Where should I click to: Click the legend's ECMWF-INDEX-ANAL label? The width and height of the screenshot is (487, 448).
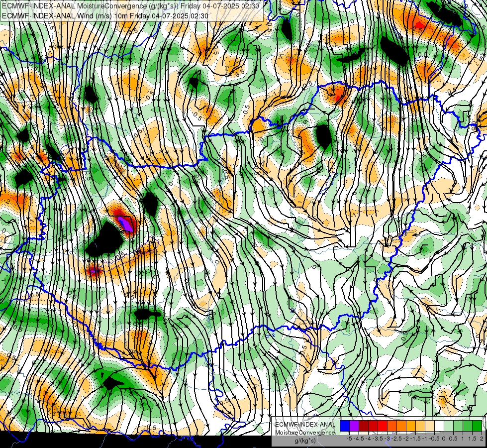point(305,425)
